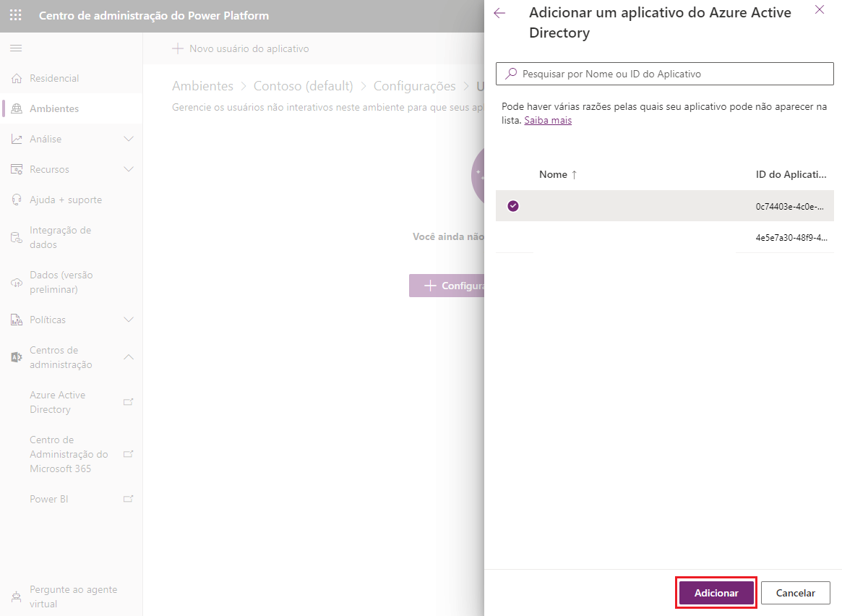Click external link icon beside Power BI
This screenshot has width=842, height=616.
129,499
